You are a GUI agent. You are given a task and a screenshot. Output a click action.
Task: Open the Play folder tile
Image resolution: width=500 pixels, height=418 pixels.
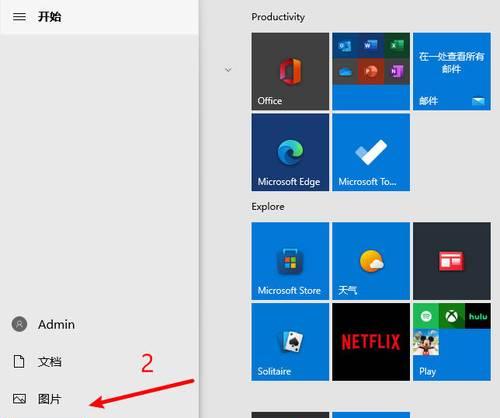click(x=452, y=342)
